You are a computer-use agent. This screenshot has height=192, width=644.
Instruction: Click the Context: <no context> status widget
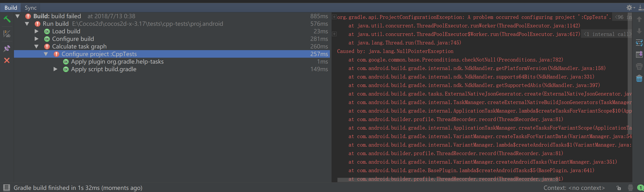pos(574,188)
